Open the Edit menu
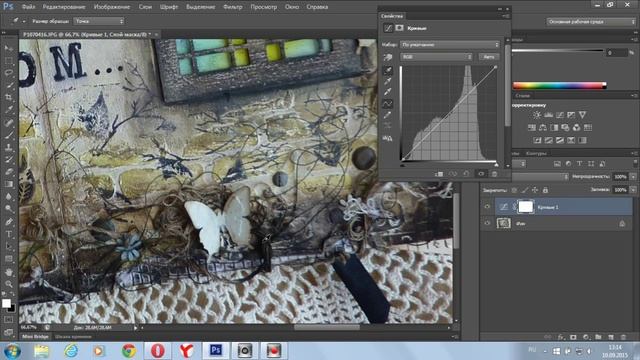Screen dimensions: 640x360 coord(64,7)
